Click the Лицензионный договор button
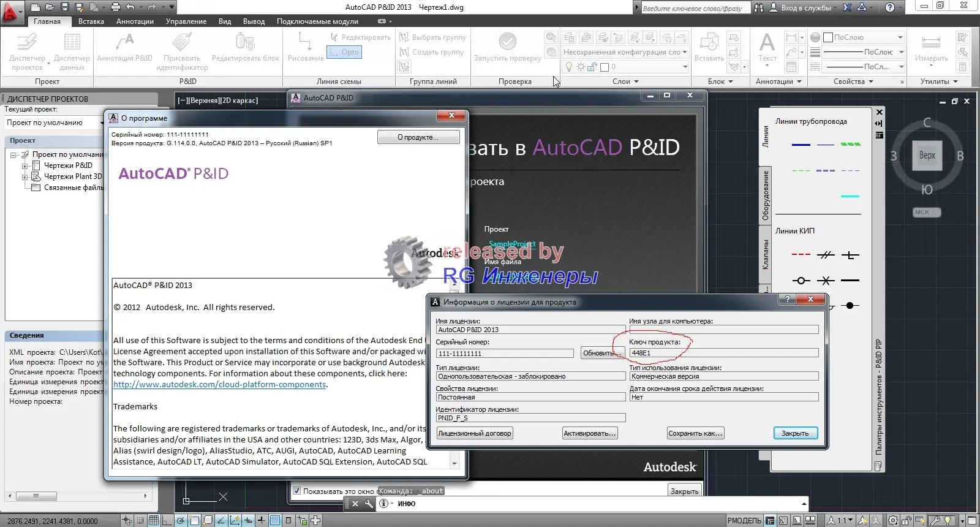 click(475, 433)
